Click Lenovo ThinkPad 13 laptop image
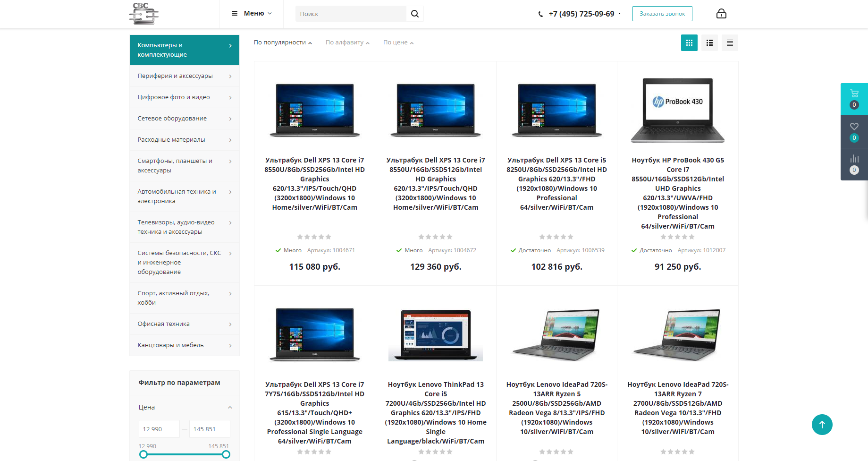The width and height of the screenshot is (868, 461). [436, 335]
